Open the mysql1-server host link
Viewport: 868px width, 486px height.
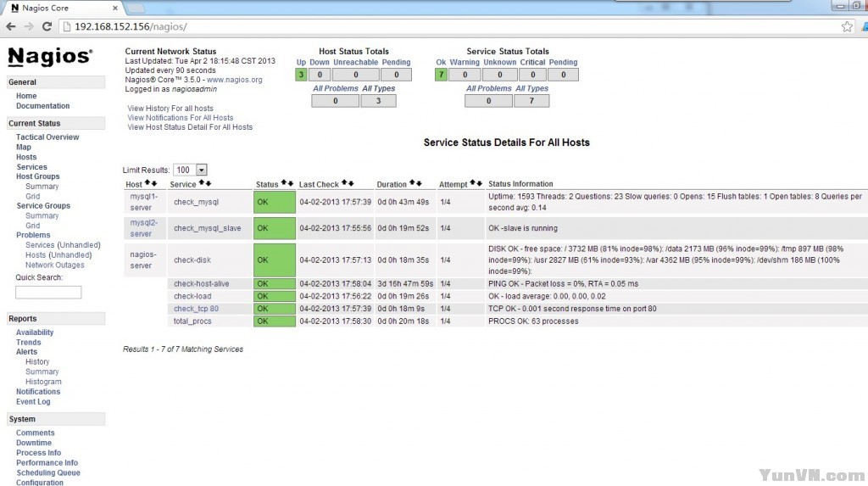click(x=143, y=202)
